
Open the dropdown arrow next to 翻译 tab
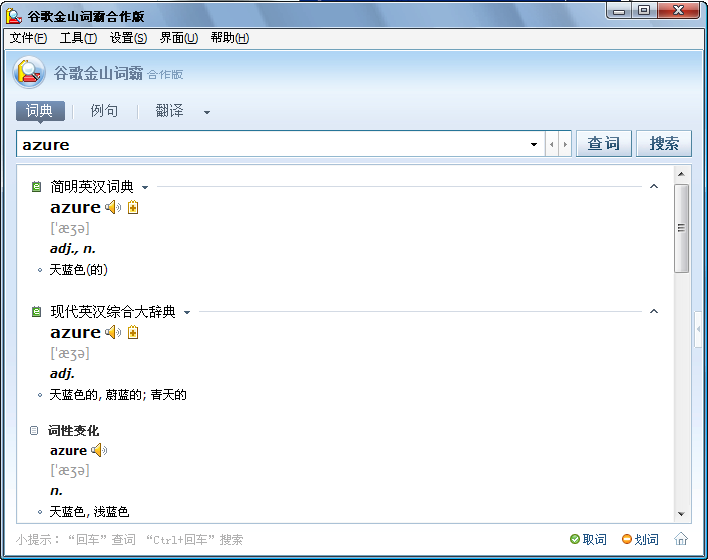point(207,112)
